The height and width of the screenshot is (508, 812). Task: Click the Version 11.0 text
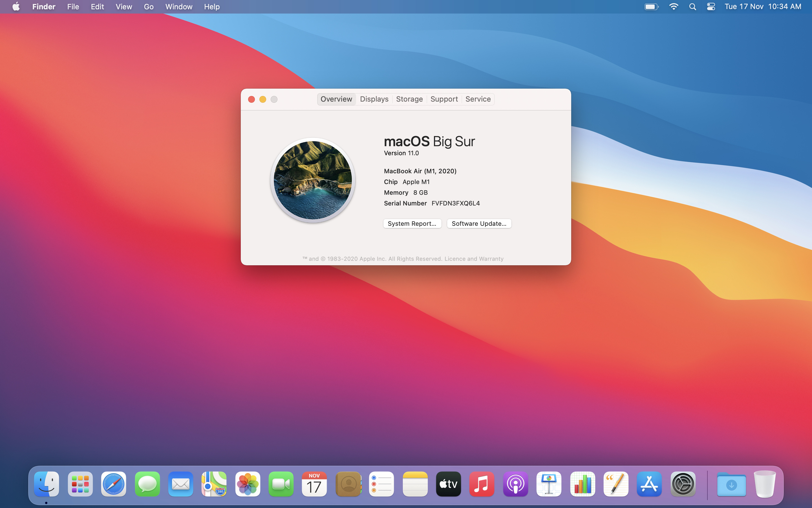pyautogui.click(x=401, y=153)
